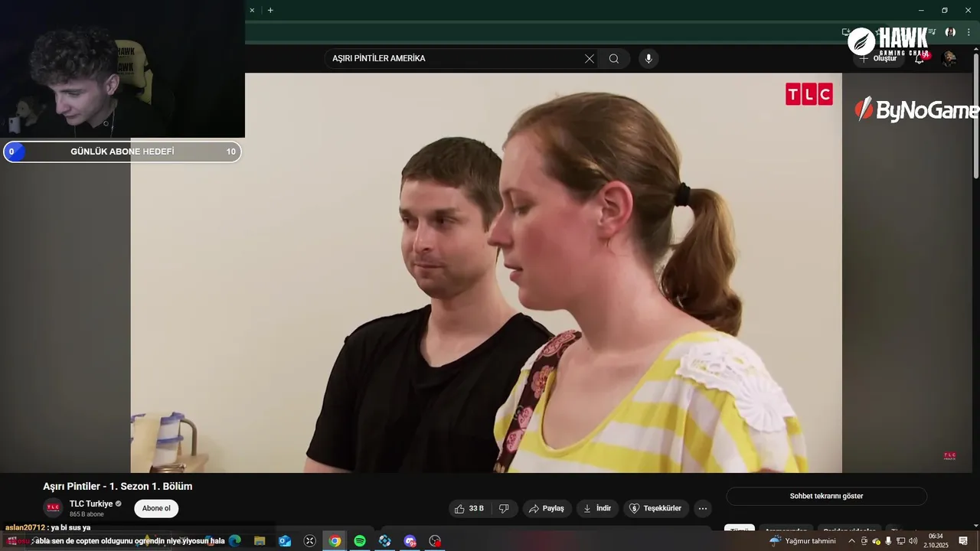The image size is (980, 551).
Task: Open the round recording app on taskbar
Action: tap(435, 541)
